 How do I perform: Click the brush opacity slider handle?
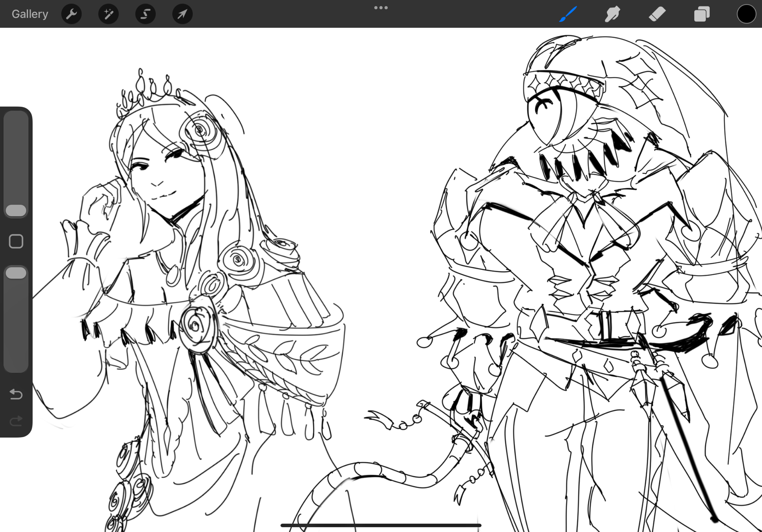tap(16, 273)
